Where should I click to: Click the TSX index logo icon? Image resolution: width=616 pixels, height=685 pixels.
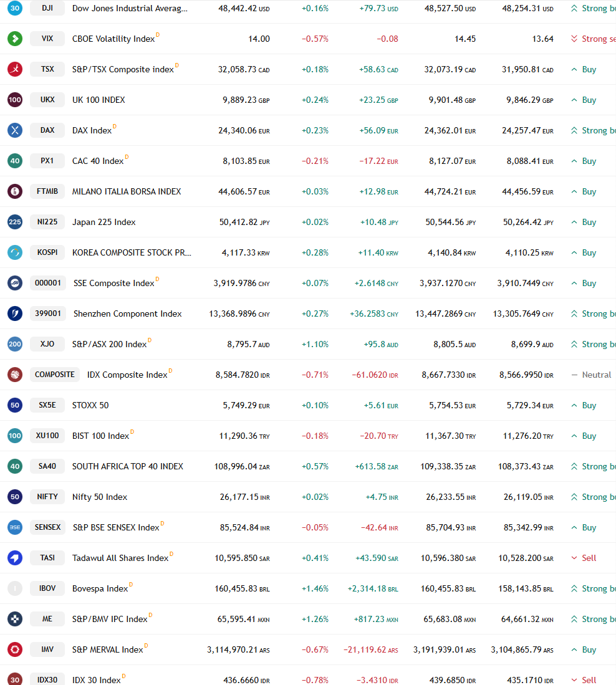pos(15,69)
